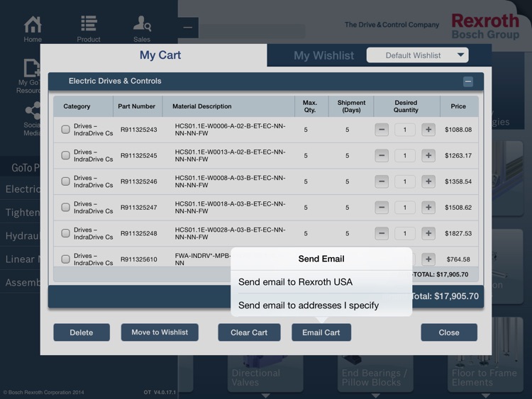
Task: Click the Clear Cart button
Action: [249, 332]
